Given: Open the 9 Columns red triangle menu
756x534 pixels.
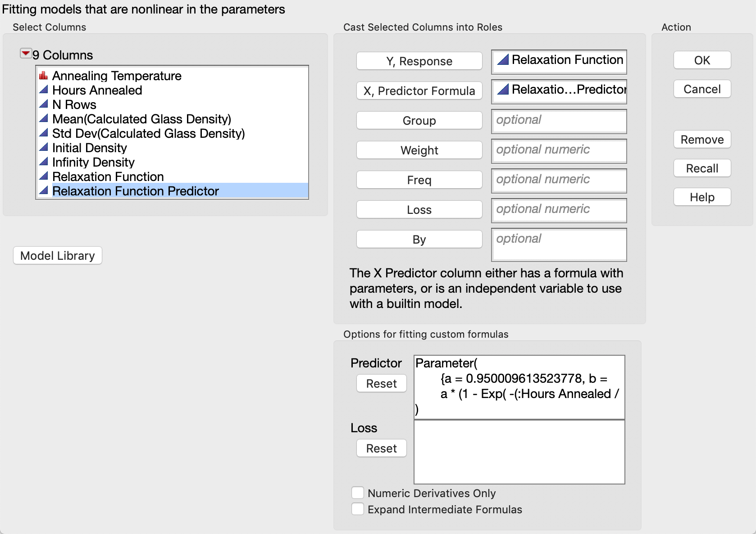Looking at the screenshot, I should [26, 54].
